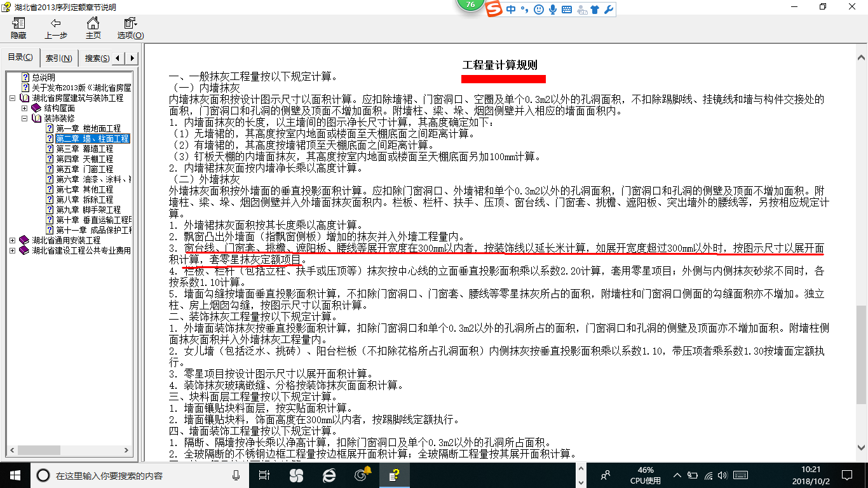Open 第十章 垂直运输工程 topic
This screenshot has width=868, height=488.
pyautogui.click(x=93, y=220)
